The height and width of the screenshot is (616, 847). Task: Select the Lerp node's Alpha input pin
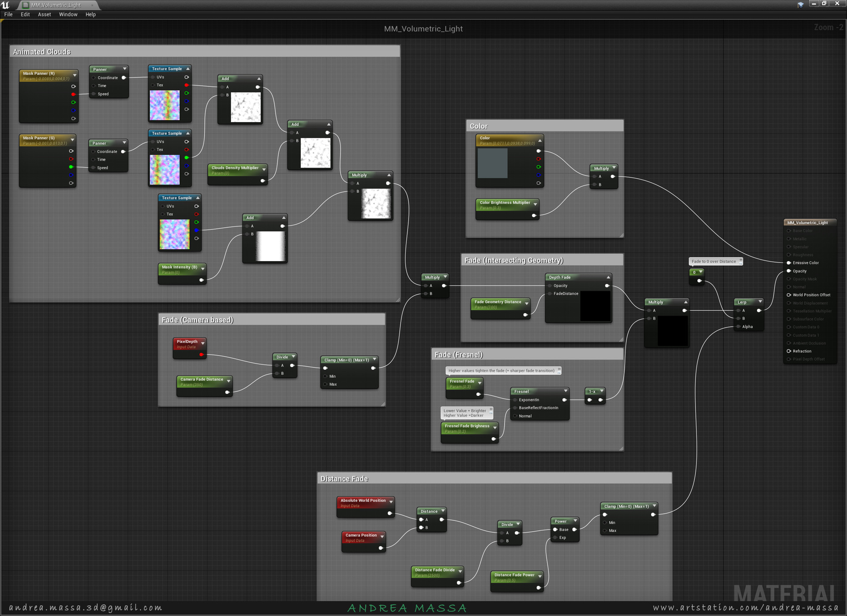(x=738, y=327)
